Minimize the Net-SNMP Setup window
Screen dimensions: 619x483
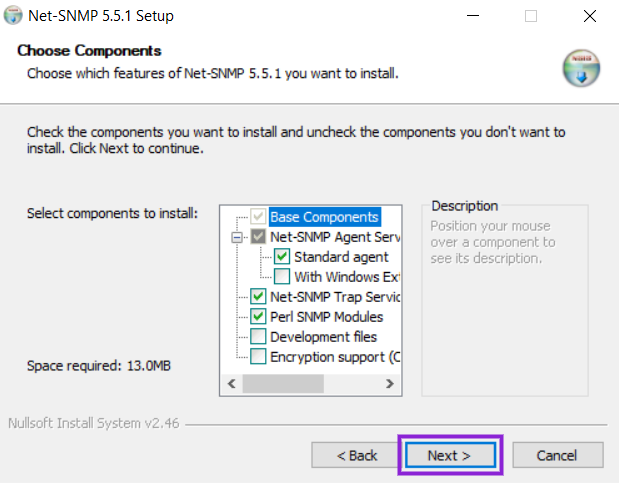[473, 16]
